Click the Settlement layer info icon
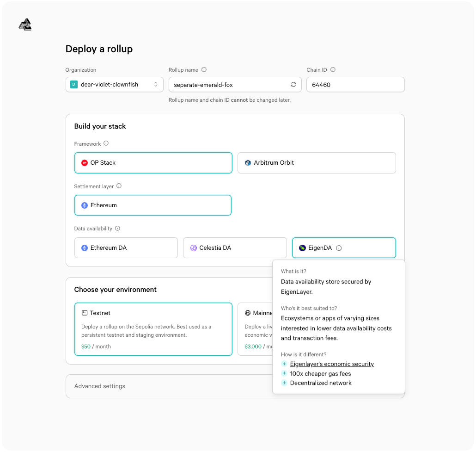476x452 pixels. coord(119,186)
